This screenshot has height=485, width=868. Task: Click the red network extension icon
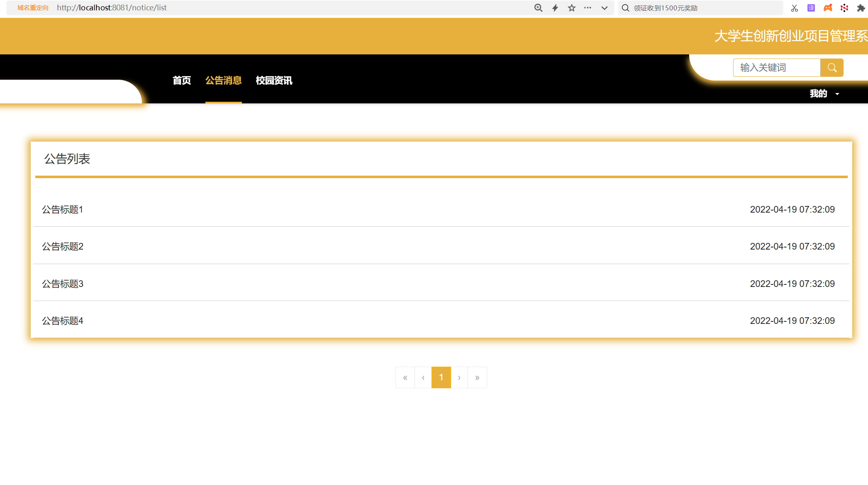844,8
